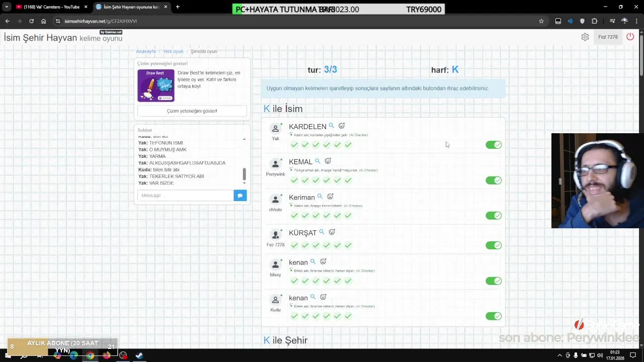
Task: Toggle approval switch for KARDELEN
Action: (494, 145)
